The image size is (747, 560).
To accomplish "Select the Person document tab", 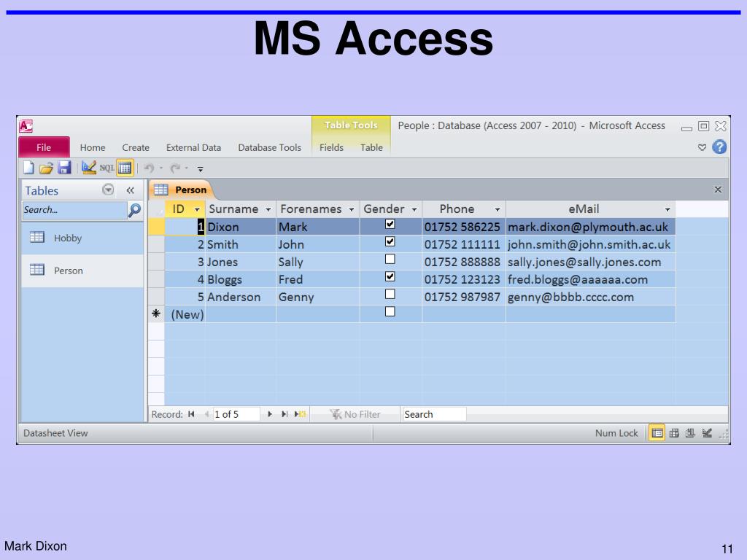I will (181, 190).
